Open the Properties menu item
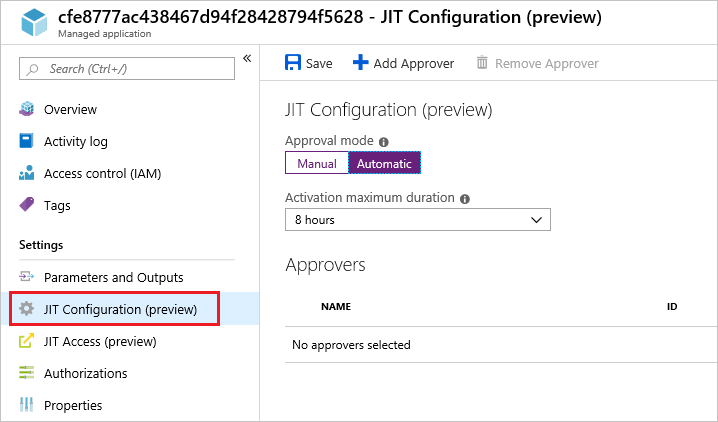This screenshot has width=718, height=422. 72,405
